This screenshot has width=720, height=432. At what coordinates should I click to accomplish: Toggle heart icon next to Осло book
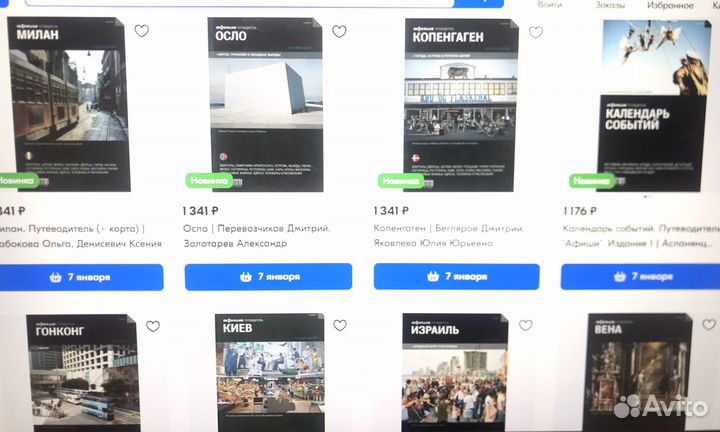click(x=339, y=32)
